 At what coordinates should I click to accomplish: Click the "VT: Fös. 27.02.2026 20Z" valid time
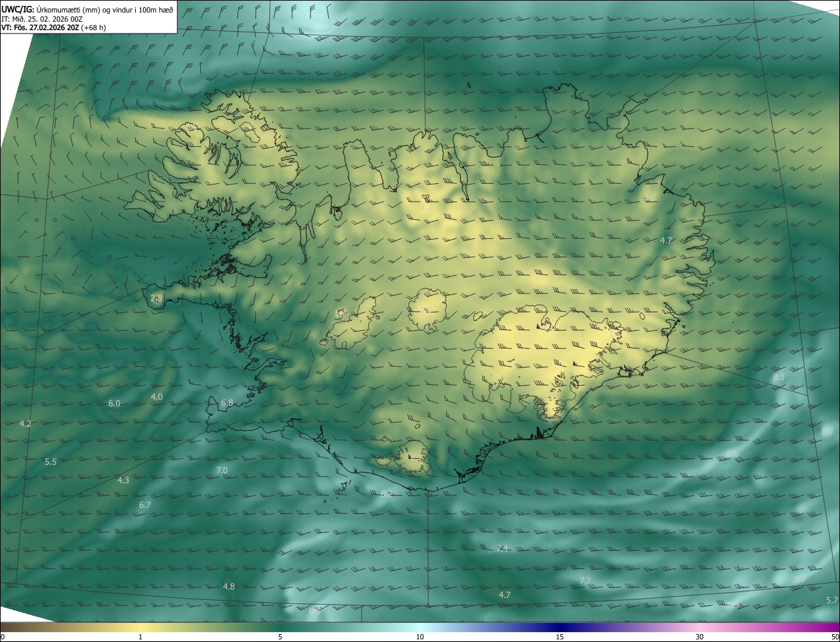point(41,28)
